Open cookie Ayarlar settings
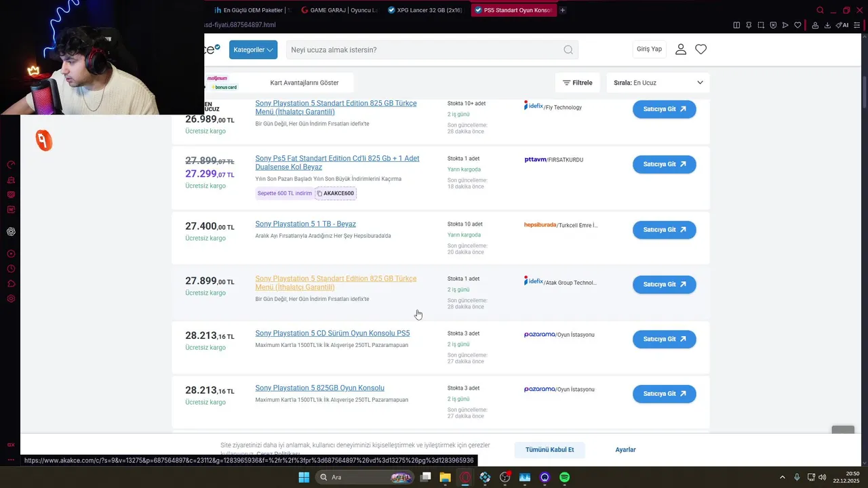The height and width of the screenshot is (488, 868). 625,450
